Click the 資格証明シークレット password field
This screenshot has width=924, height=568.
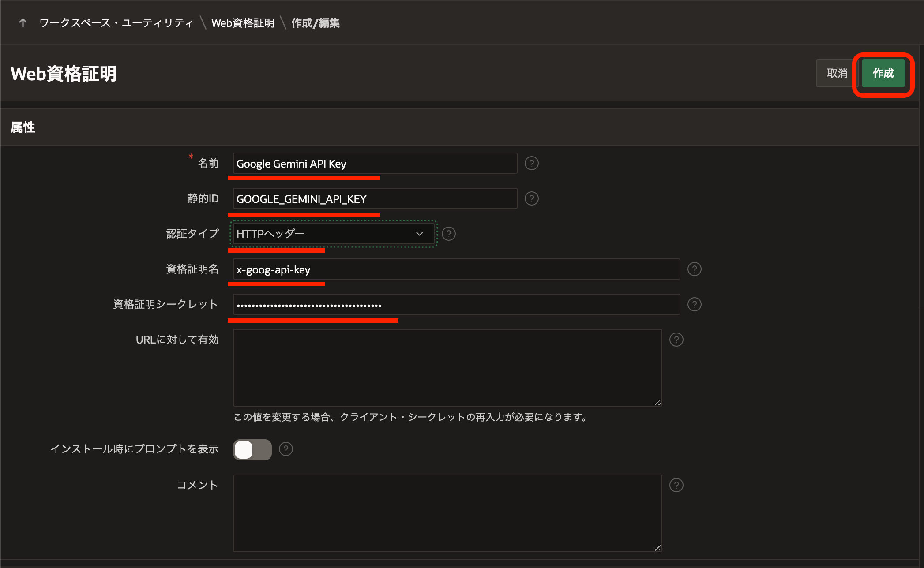pos(456,305)
